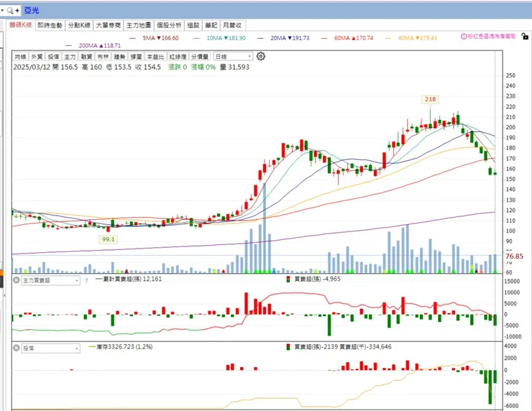Open the 籌記 tab
Screen dimensions: 532x411
coord(211,25)
